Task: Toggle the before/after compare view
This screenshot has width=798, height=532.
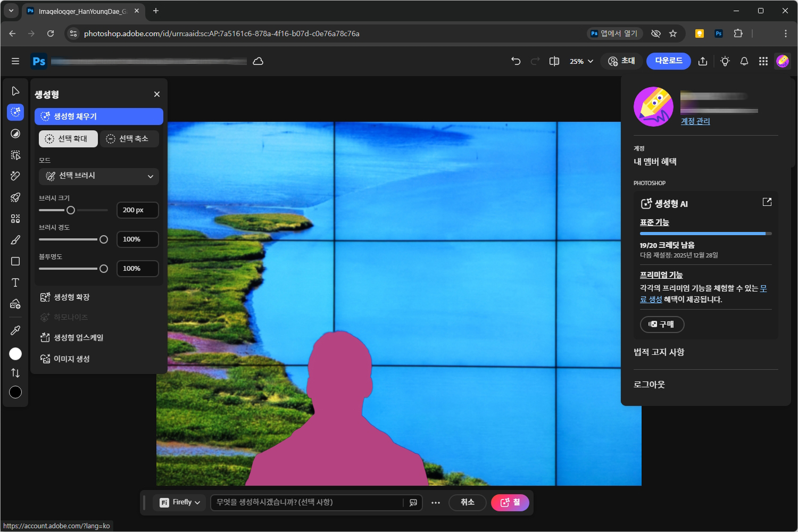Action: (x=554, y=61)
